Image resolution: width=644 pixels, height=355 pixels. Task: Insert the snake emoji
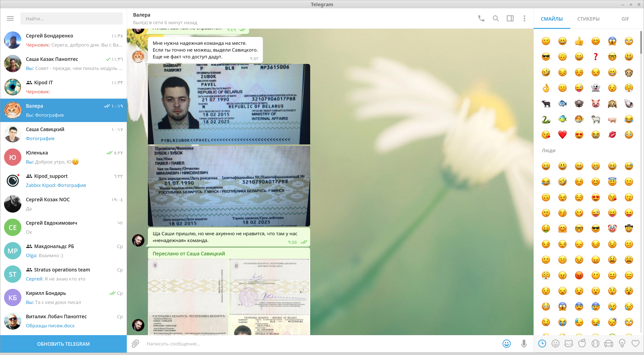tap(546, 119)
